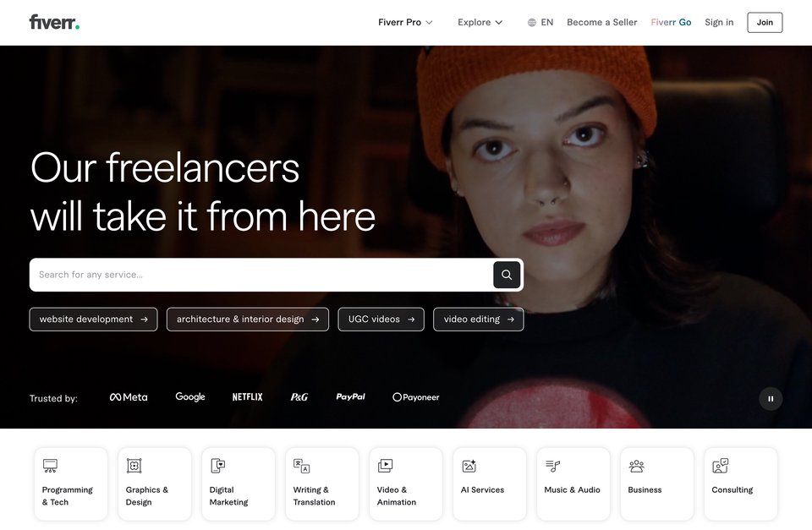Select the video editing suggestion
The width and height of the screenshot is (812, 530).
(x=479, y=320)
